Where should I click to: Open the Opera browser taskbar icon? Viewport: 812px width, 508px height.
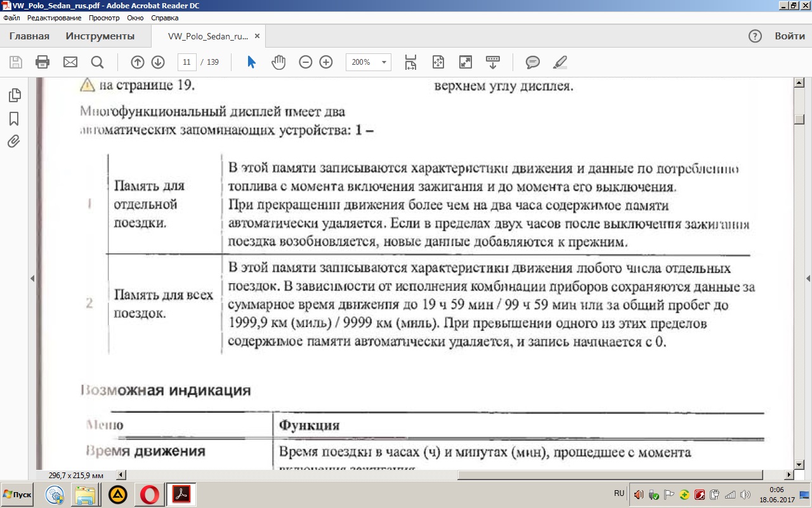[150, 494]
